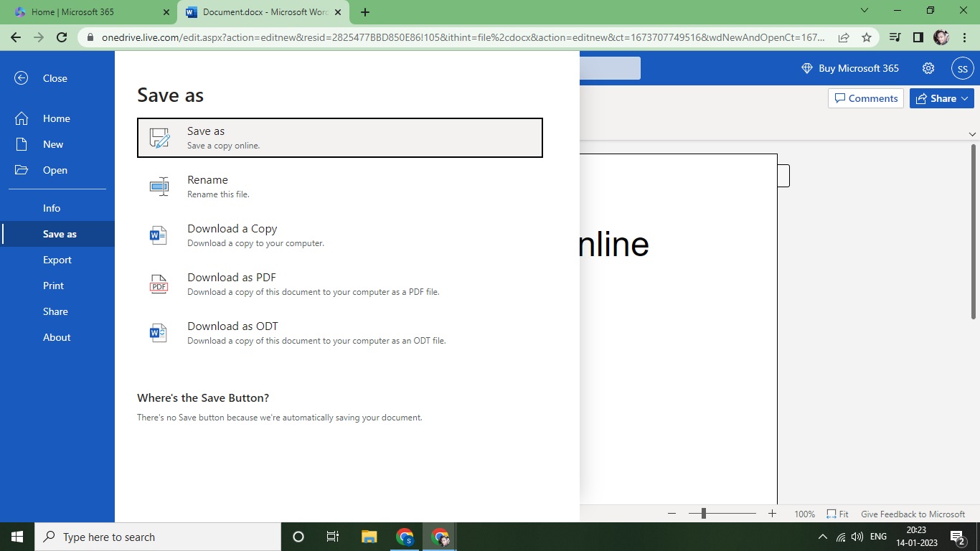Click Save as to save a copy online

click(x=340, y=138)
